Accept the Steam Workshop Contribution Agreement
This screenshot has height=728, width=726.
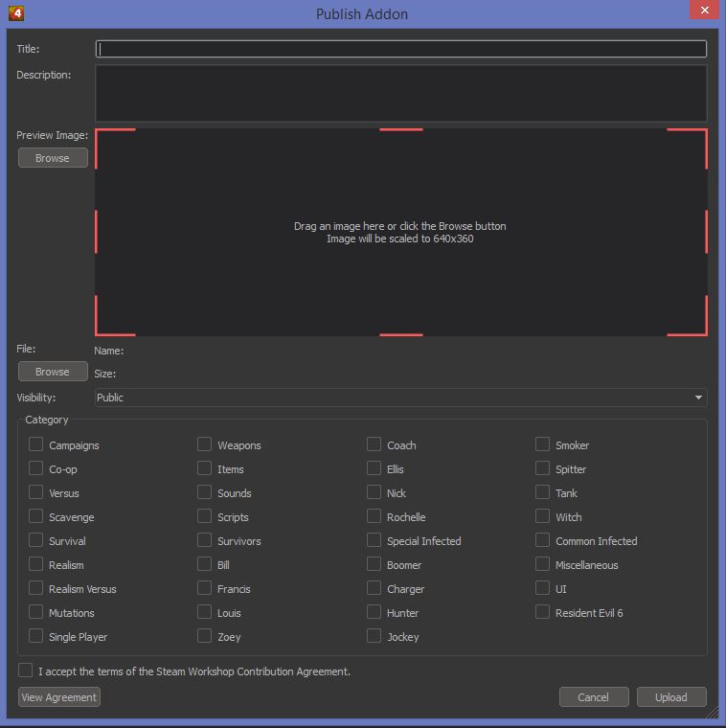point(26,671)
